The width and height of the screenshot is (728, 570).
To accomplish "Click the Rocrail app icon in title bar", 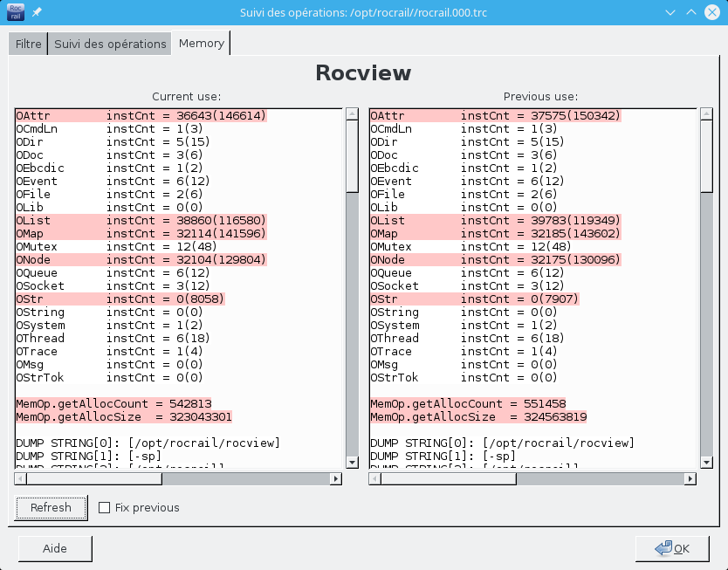I will (x=16, y=12).
